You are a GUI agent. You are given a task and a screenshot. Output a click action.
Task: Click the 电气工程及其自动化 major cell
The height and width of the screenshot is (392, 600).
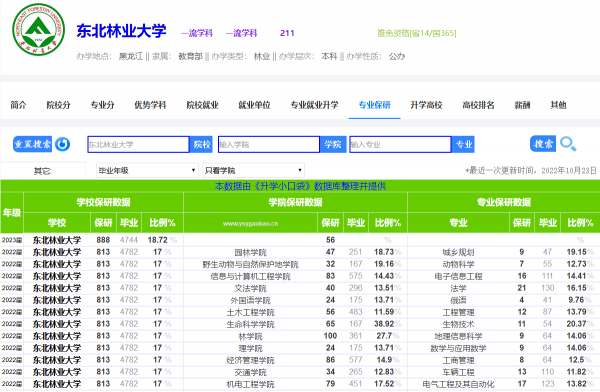click(x=458, y=384)
